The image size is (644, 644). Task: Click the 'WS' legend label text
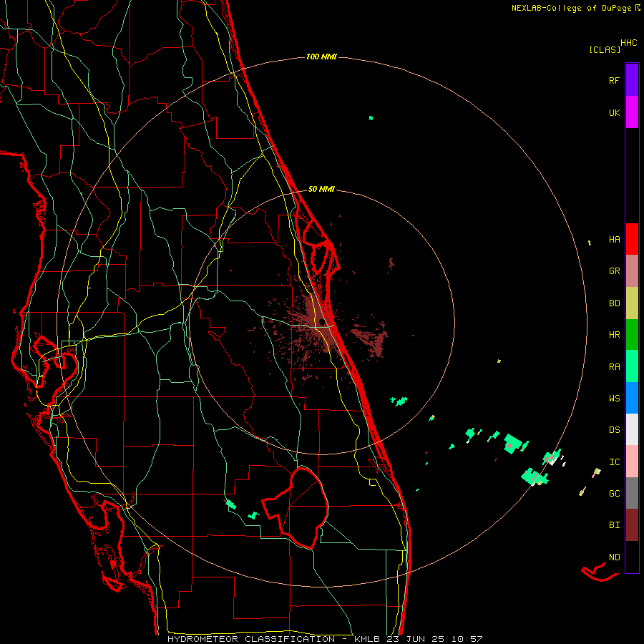[x=614, y=399]
